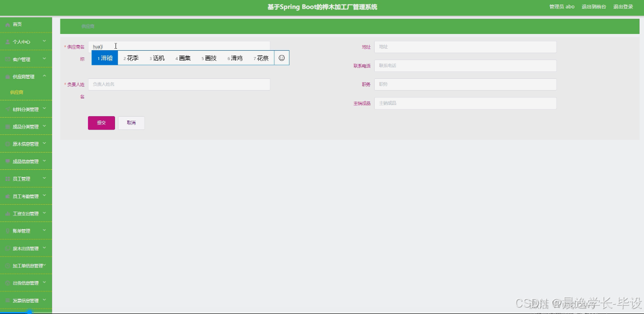Click the 废木出货管理 sidebar icon
Screen dimensions: 644x314
point(7,248)
